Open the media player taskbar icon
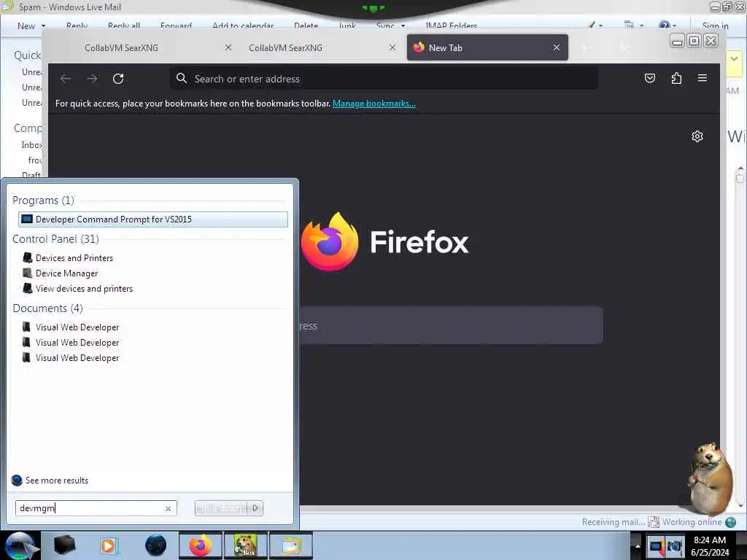The height and width of the screenshot is (560, 747). [x=109, y=545]
